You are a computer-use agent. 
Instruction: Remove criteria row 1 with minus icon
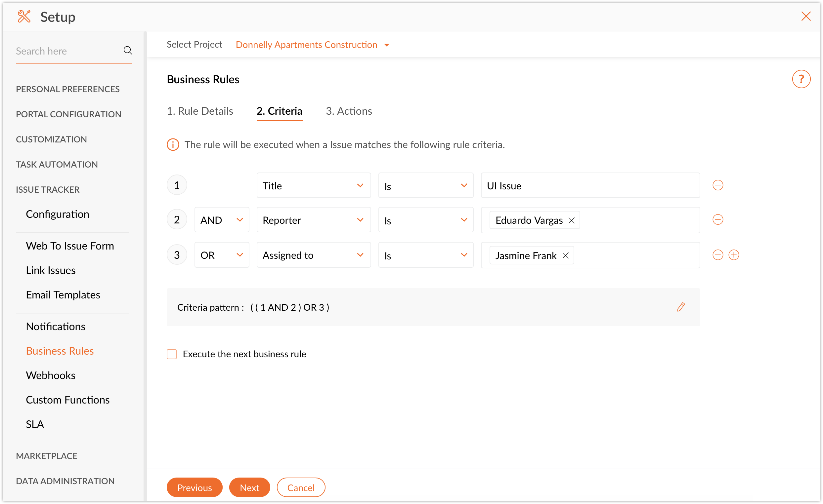pos(717,185)
